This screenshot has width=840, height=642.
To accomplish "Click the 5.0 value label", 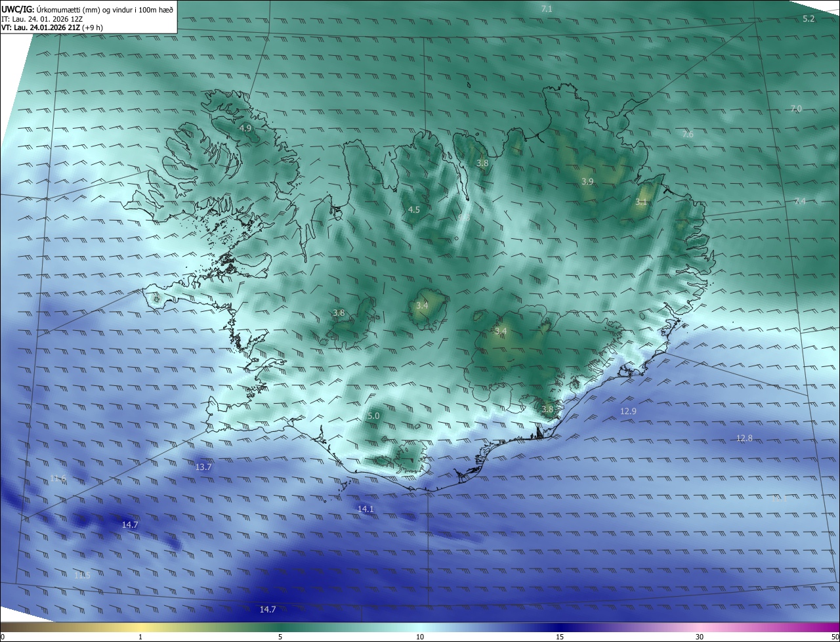I will [373, 416].
